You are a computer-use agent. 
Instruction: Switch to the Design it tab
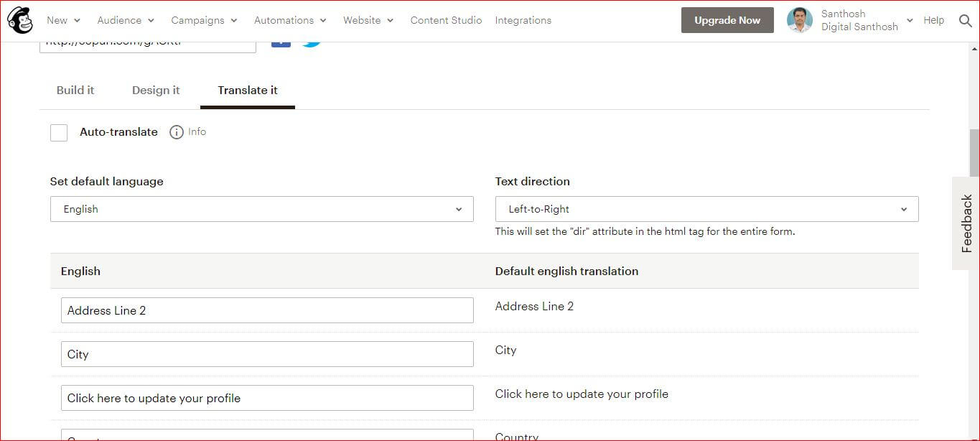pos(156,90)
